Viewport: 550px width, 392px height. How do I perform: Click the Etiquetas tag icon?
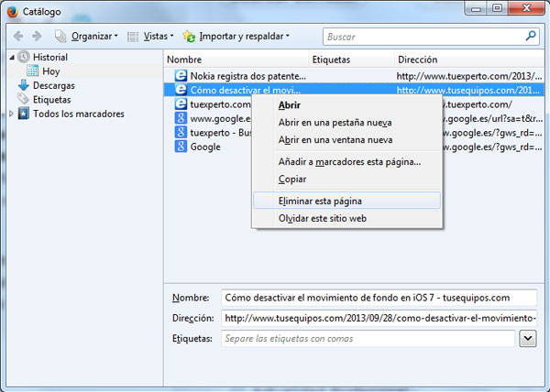pyautogui.click(x=23, y=99)
